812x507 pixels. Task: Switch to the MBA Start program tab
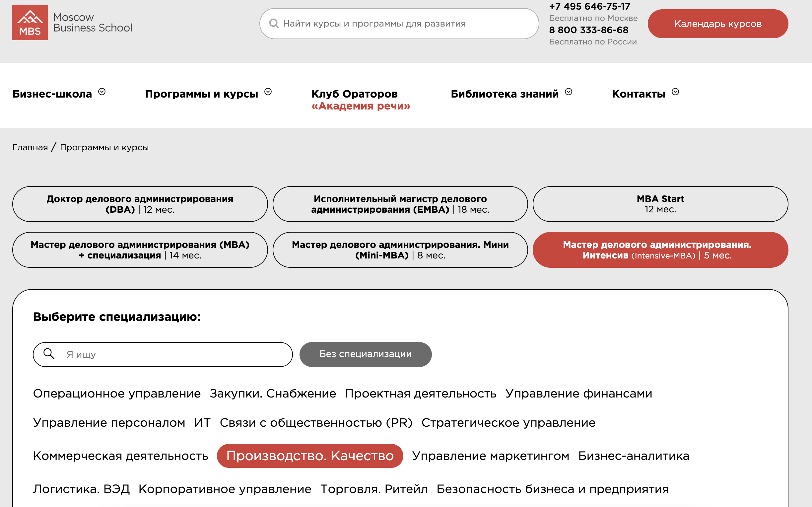click(x=660, y=204)
